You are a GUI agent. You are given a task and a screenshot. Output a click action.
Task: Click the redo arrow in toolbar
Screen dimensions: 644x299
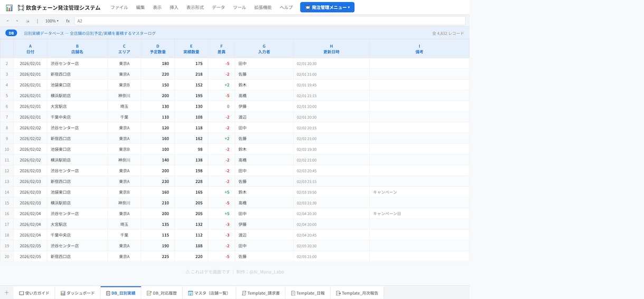click(x=17, y=21)
